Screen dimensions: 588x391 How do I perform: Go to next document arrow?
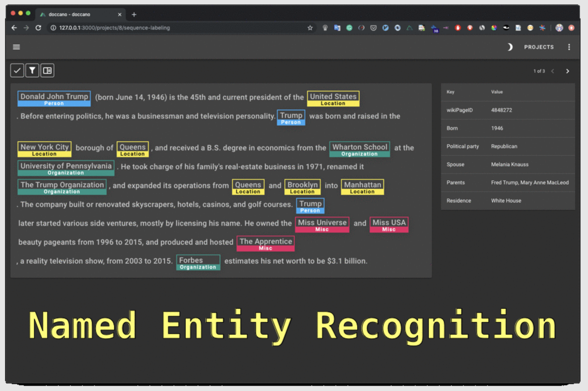(x=568, y=71)
